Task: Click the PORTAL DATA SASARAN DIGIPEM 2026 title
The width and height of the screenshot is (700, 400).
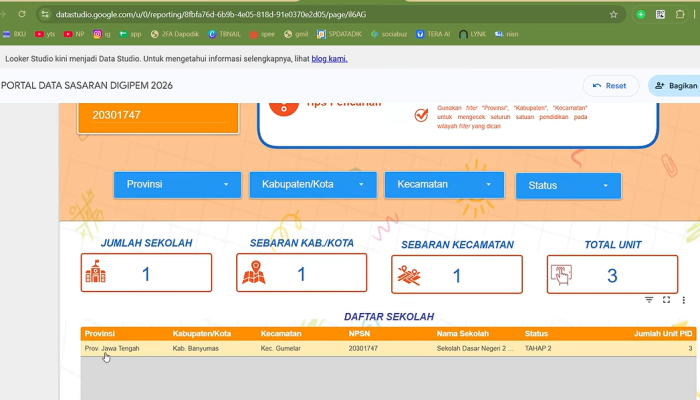Action: coord(87,86)
